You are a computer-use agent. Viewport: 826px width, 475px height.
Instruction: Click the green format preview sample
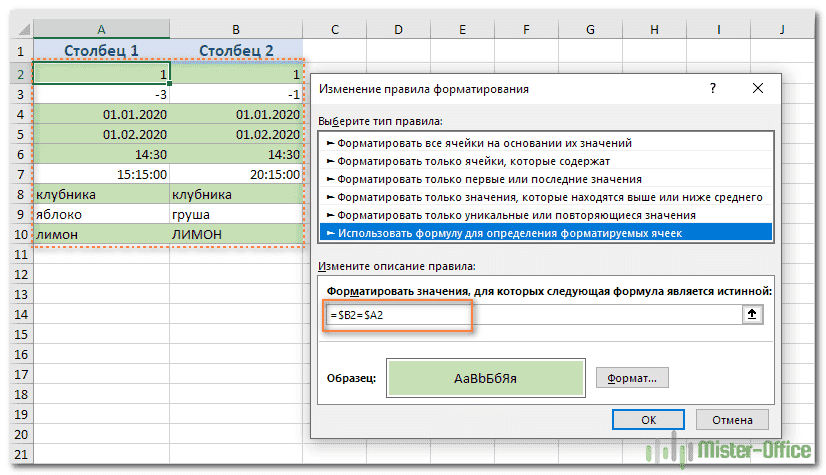[x=487, y=380]
